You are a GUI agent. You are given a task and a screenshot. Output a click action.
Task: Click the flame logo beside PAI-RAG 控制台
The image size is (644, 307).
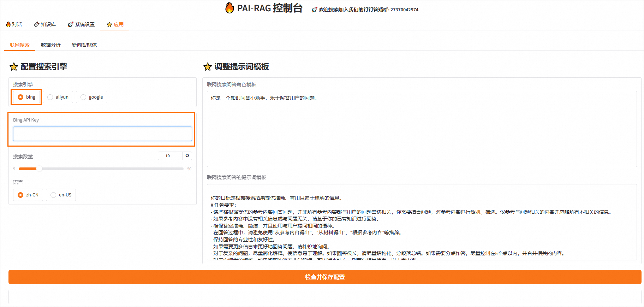click(229, 8)
